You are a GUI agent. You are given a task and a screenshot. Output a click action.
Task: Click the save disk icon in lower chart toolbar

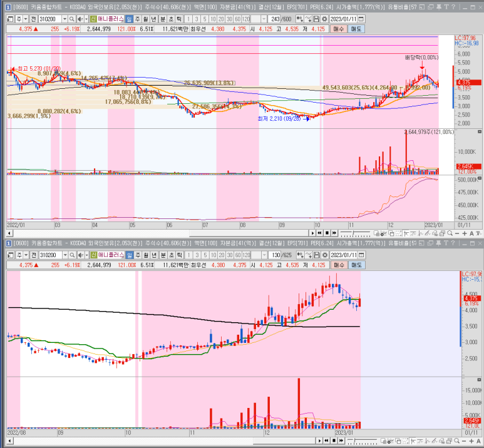click(316, 255)
